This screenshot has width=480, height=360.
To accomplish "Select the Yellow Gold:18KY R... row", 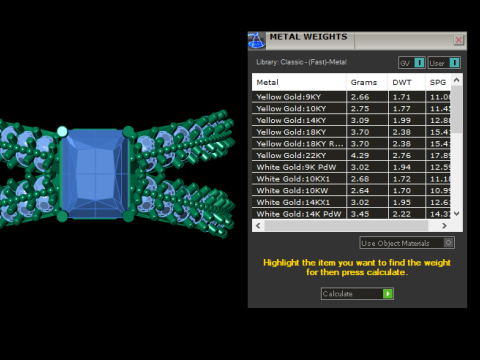I will (351, 144).
